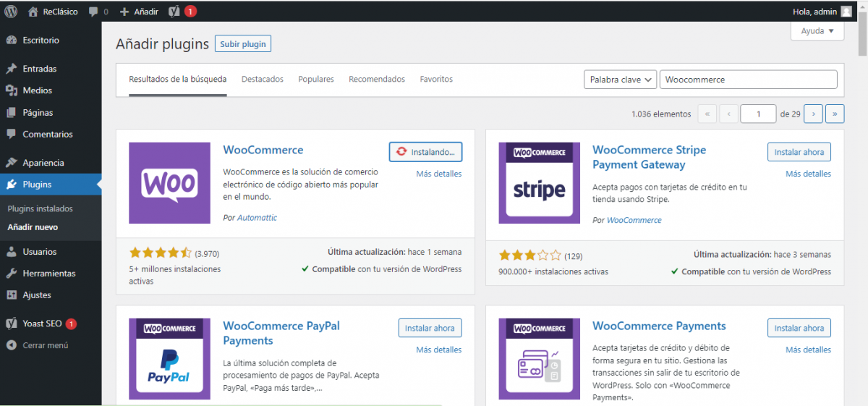Go to next page of results
The width and height of the screenshot is (868, 406).
click(814, 114)
